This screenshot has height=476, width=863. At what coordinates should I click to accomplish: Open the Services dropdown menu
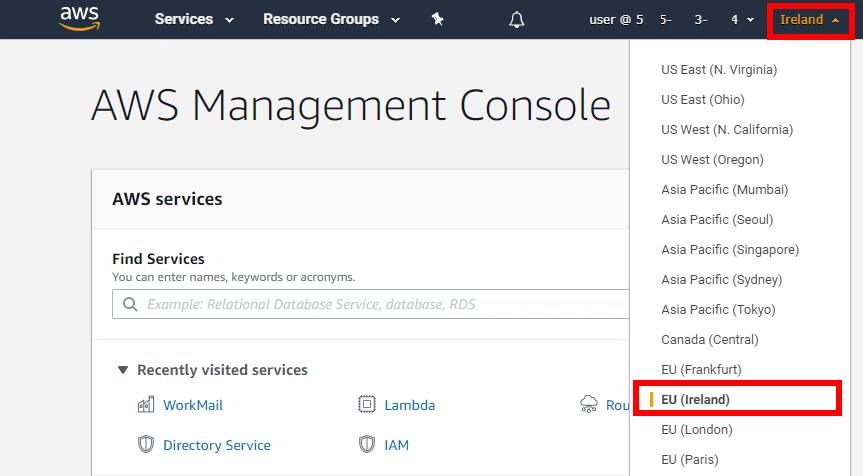click(x=194, y=19)
